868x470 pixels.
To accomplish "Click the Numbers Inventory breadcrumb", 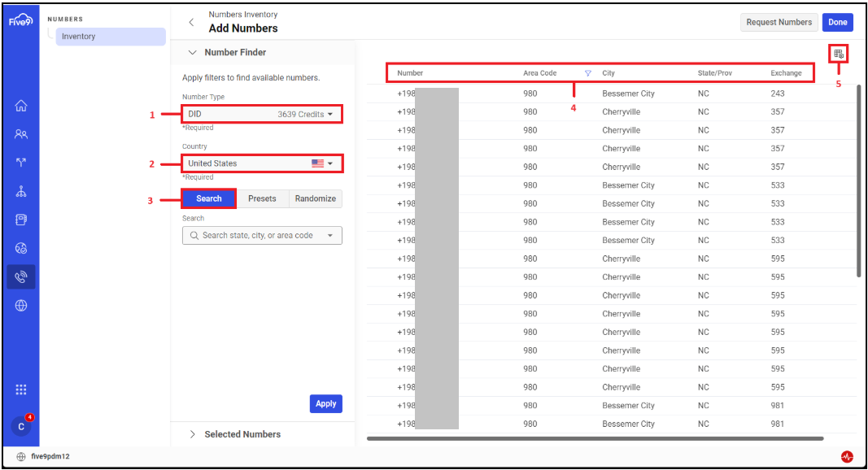I will [x=243, y=15].
